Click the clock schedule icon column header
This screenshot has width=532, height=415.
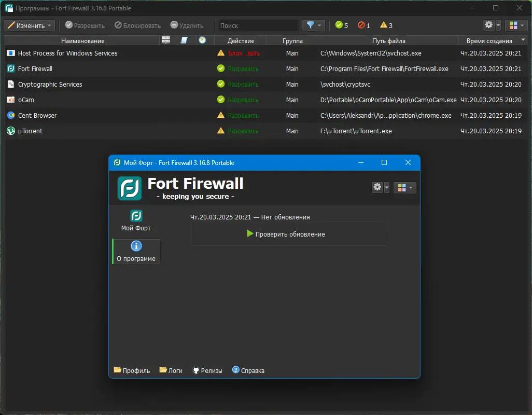pyautogui.click(x=202, y=40)
